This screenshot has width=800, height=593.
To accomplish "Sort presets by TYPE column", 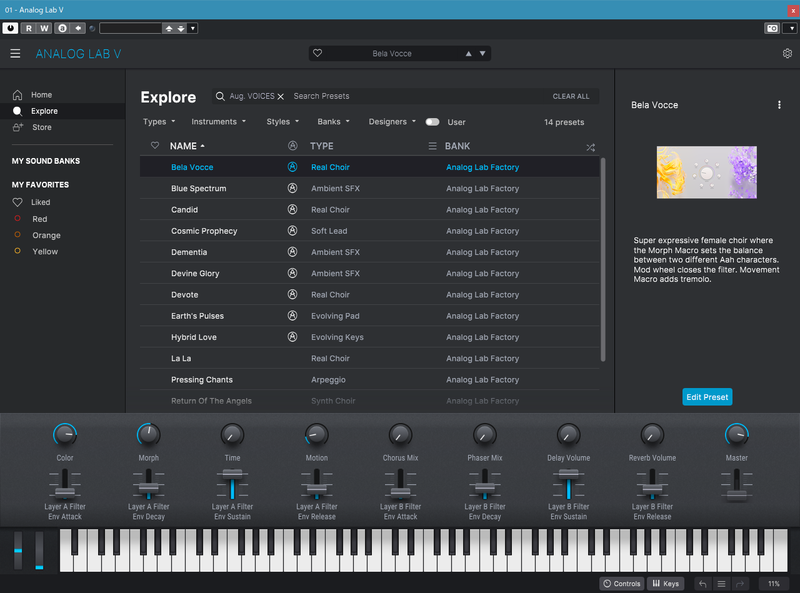I will [x=321, y=146].
